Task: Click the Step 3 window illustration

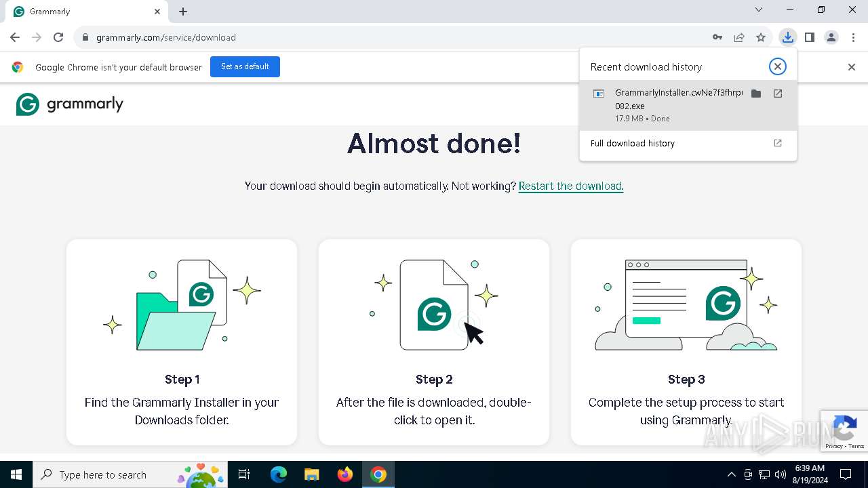Action: pos(686,305)
